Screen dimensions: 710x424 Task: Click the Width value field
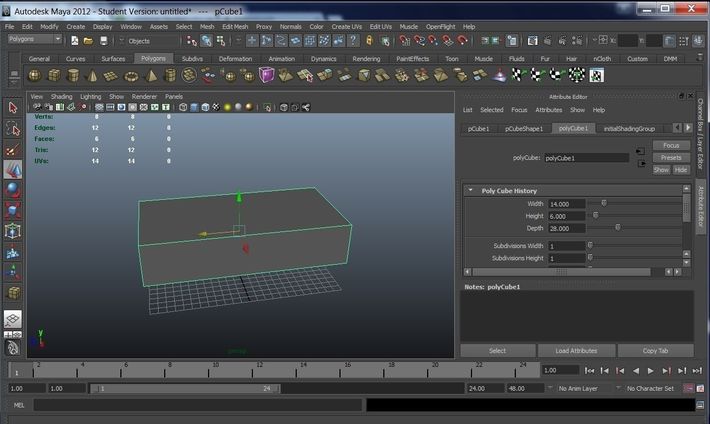click(x=566, y=203)
